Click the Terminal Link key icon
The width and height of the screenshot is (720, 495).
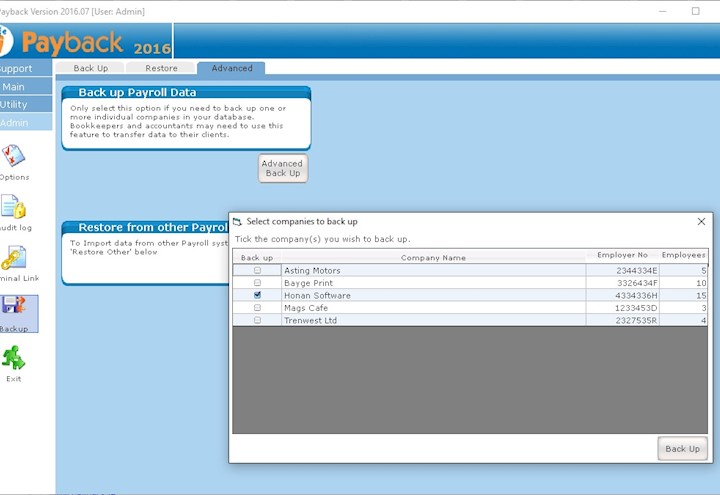pos(14,258)
